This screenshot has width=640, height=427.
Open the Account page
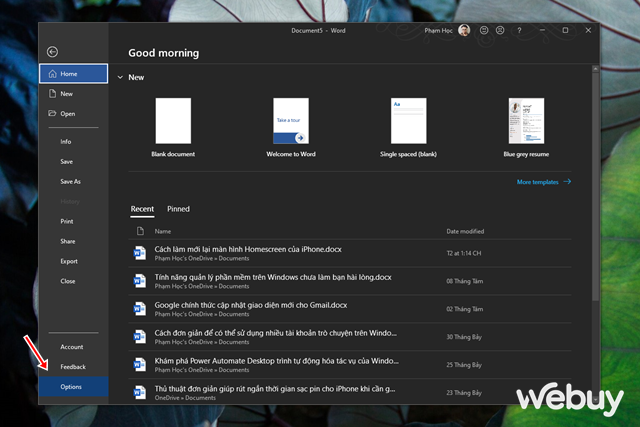click(71, 347)
